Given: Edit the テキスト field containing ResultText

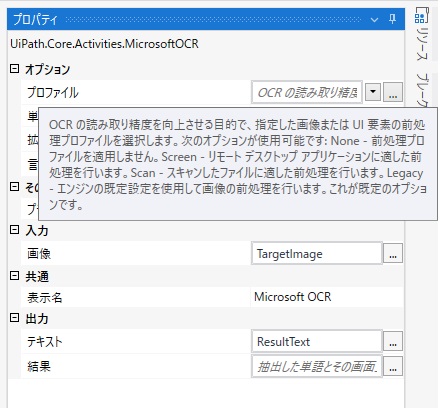Looking at the screenshot, I should tap(317, 341).
